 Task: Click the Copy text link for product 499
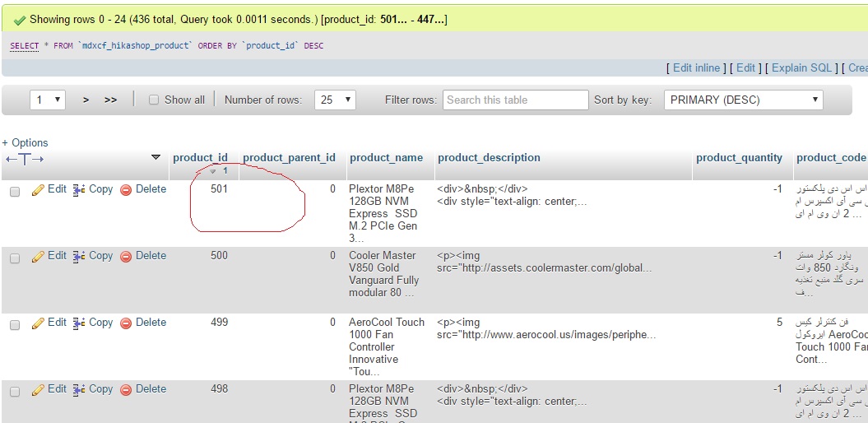click(100, 323)
